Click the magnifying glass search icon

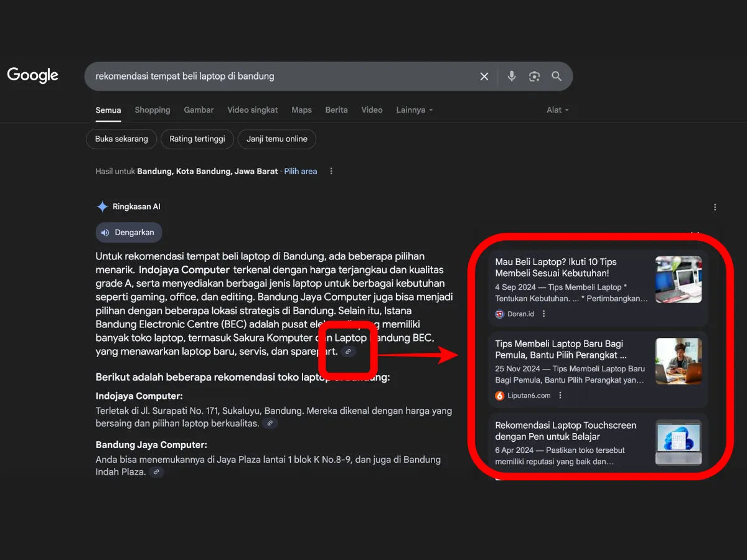pyautogui.click(x=557, y=77)
